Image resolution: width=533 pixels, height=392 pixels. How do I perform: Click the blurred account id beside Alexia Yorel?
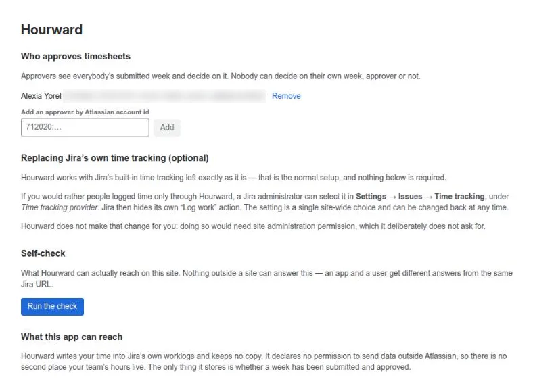point(164,96)
